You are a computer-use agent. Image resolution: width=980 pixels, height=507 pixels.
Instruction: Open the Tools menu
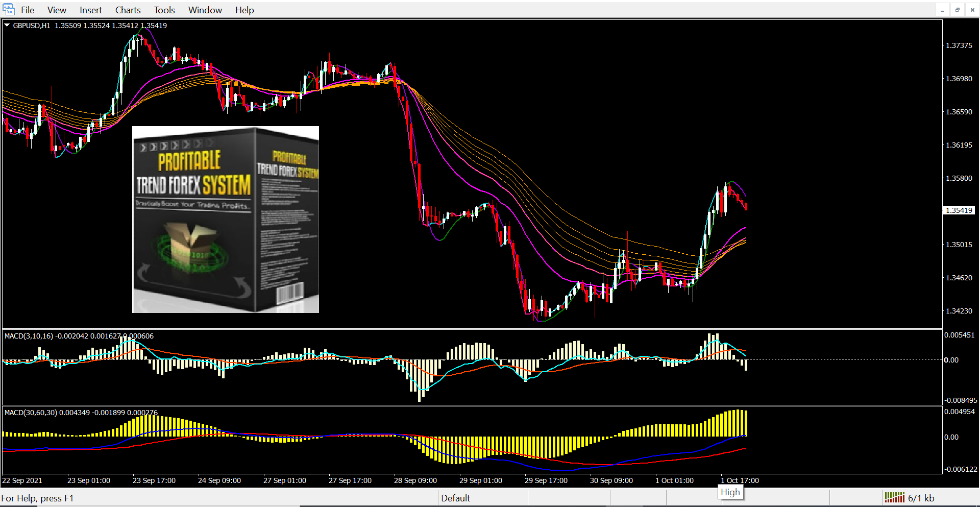tap(164, 10)
